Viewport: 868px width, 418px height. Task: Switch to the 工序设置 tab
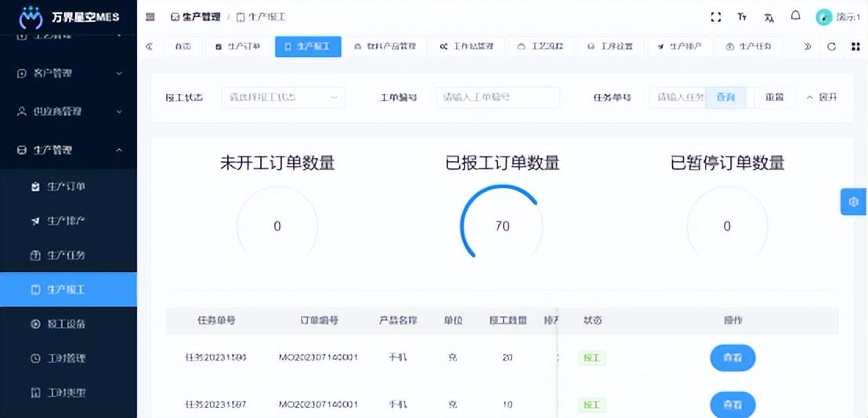(610, 47)
